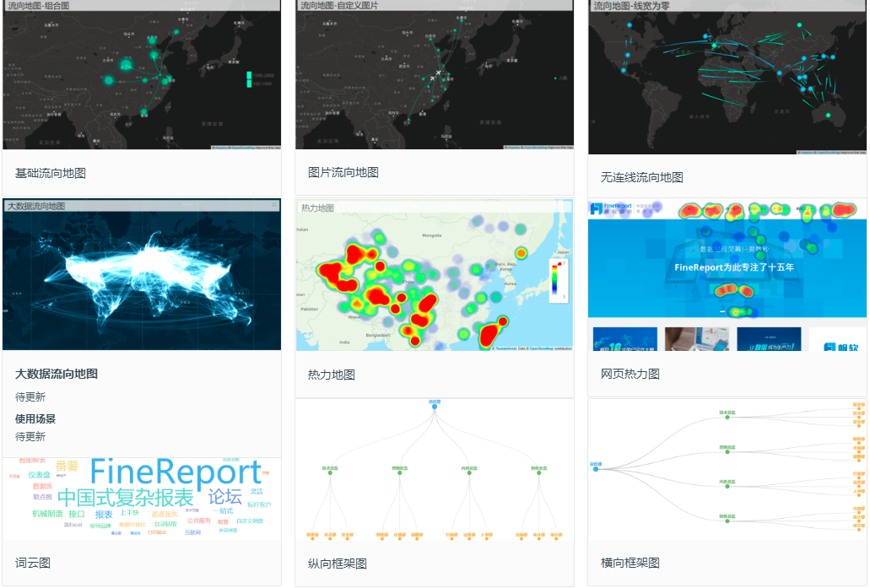Open the 纵向框架图 tree chart thumbnail
Screen dimensions: 870x588
point(435,469)
